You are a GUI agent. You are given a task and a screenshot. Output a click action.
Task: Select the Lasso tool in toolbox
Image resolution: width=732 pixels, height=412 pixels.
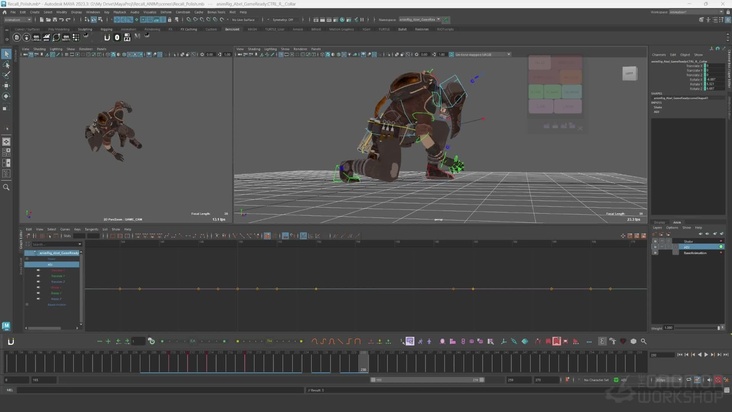(x=6, y=65)
